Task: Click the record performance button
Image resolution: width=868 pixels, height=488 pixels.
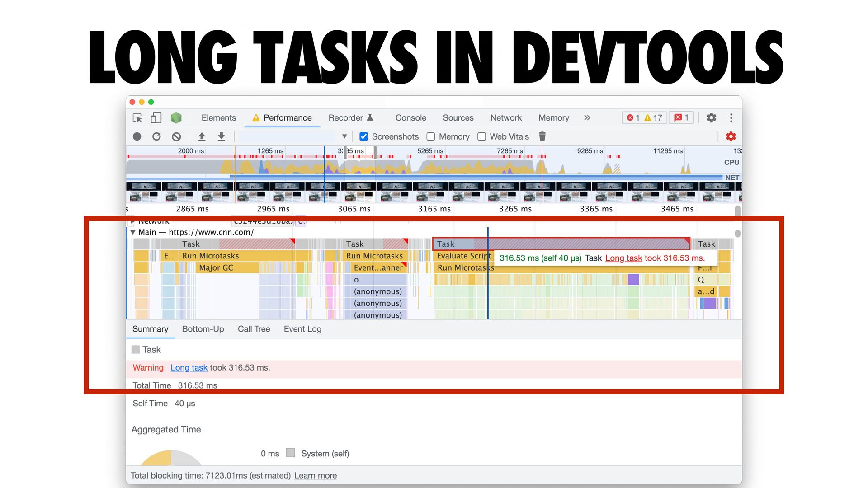Action: pyautogui.click(x=137, y=136)
